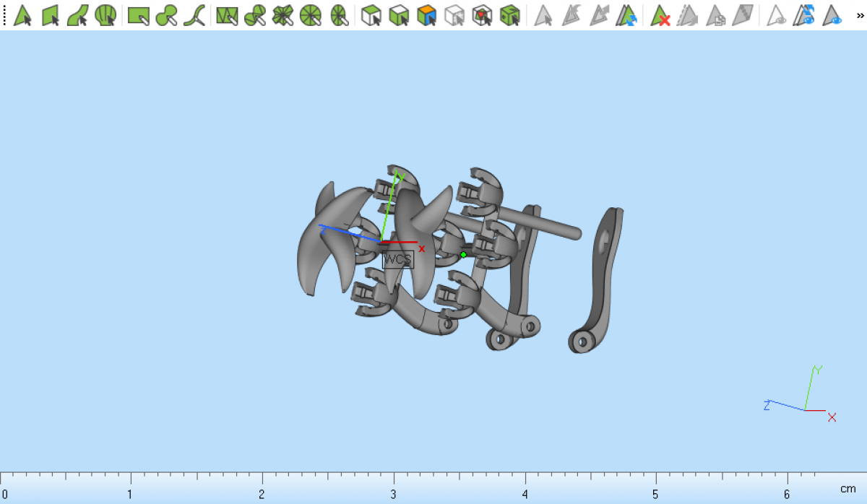The image size is (867, 504).
Task: Expand the toolbar overflow chevron
Action: 860,14
